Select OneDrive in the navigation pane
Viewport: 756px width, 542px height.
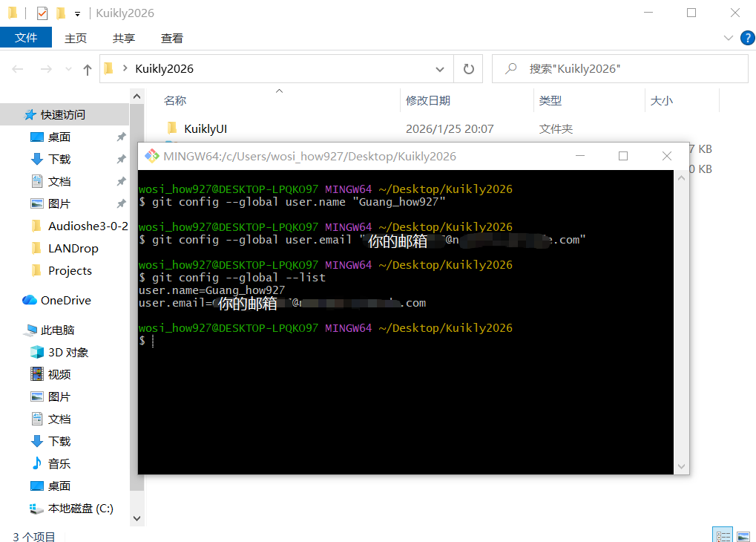pyautogui.click(x=65, y=300)
